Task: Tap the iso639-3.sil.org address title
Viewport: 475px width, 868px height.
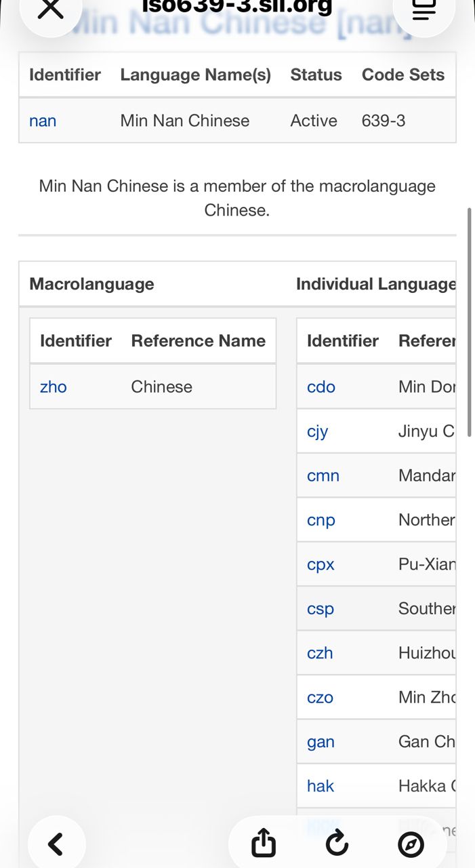Action: (237, 8)
